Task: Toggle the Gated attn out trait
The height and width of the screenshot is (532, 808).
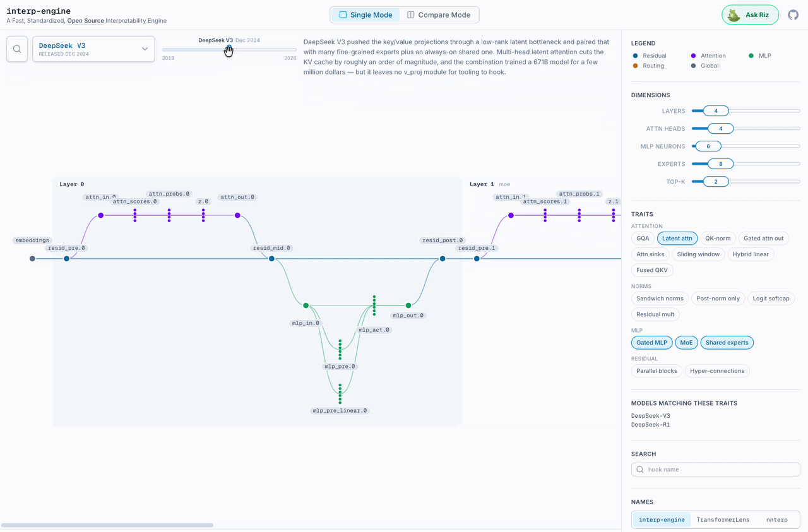Action: 763,239
